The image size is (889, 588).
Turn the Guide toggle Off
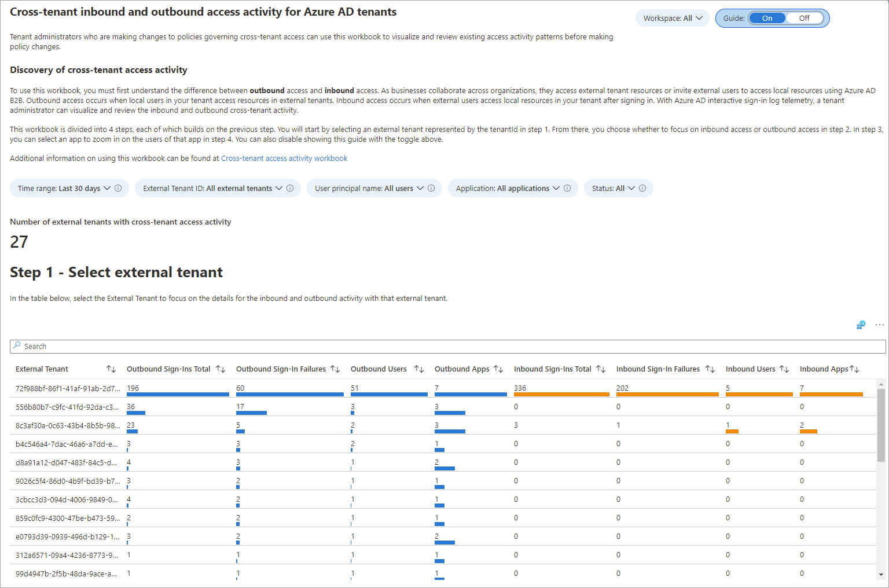804,18
